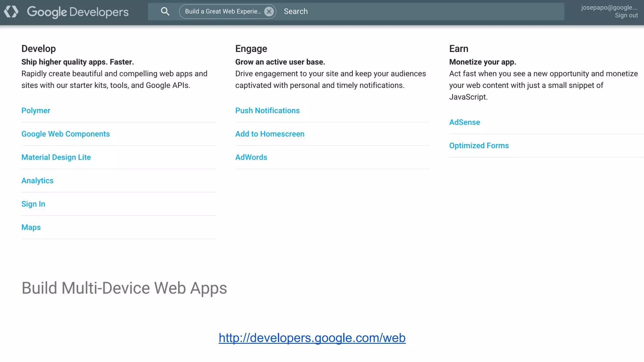This screenshot has height=362, width=644.
Task: Click the 'Build a Great Web Experie...' chip label
Action: point(223,12)
